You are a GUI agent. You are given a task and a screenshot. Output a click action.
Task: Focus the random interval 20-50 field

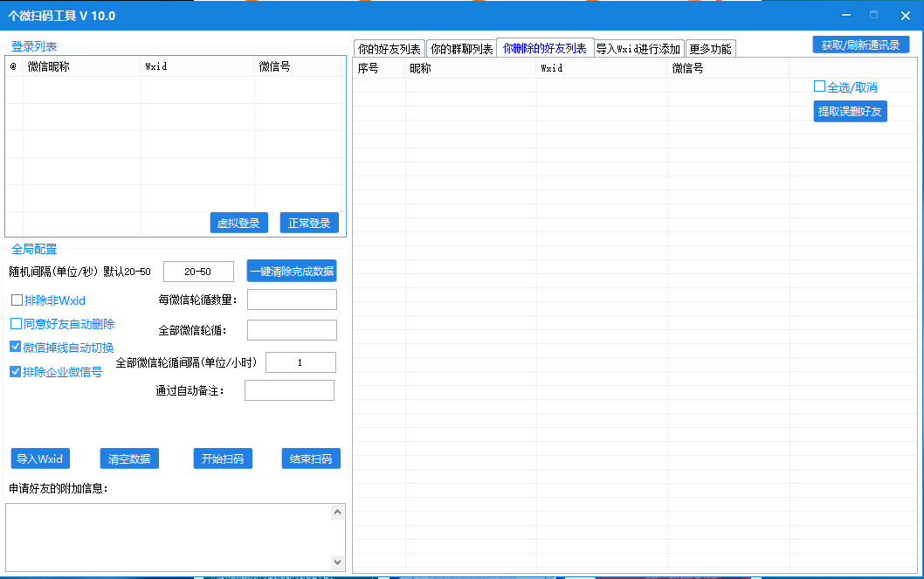pos(198,272)
